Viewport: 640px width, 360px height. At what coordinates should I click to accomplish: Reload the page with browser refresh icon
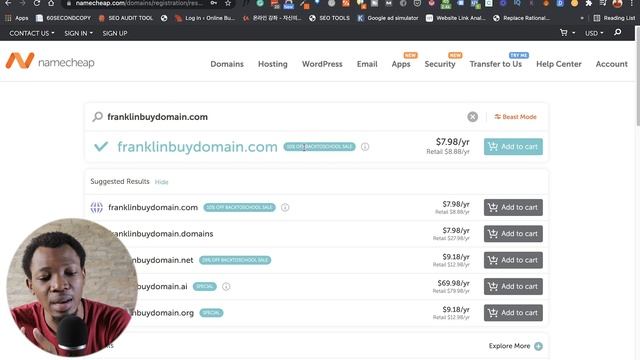[37, 3]
